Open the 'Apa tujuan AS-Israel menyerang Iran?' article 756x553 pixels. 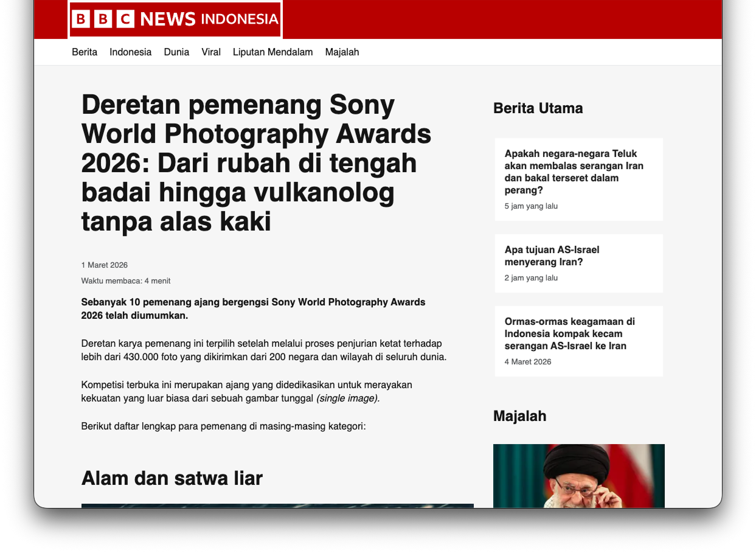(x=551, y=256)
